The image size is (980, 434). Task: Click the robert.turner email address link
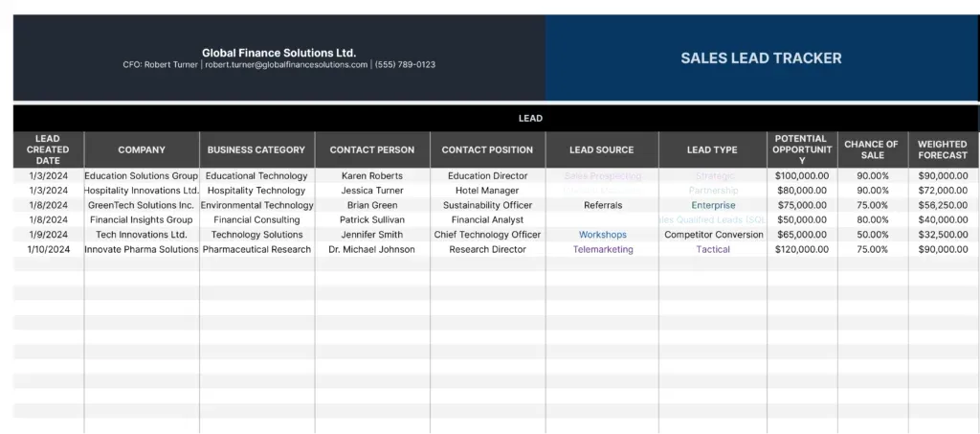point(286,64)
